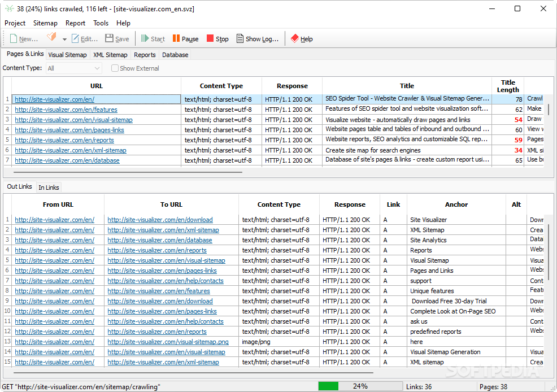Switch to the Database tab

[x=175, y=55]
